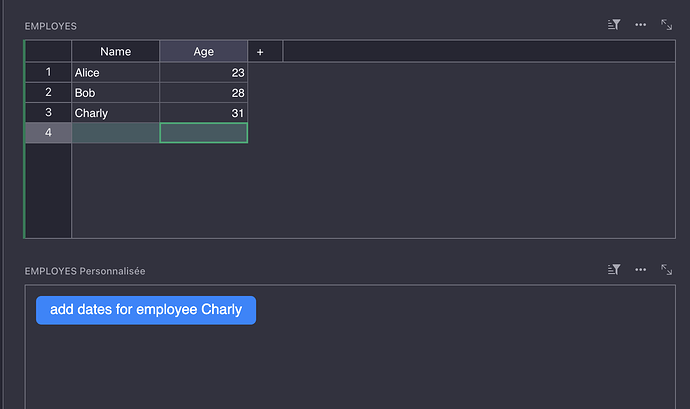Select the Name column header

point(115,51)
